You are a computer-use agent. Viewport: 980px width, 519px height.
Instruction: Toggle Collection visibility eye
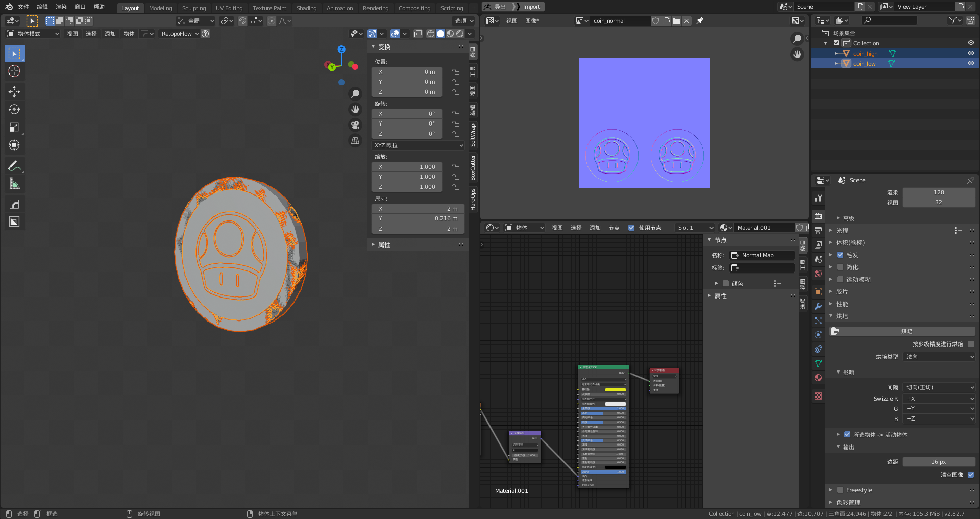pyautogui.click(x=971, y=43)
